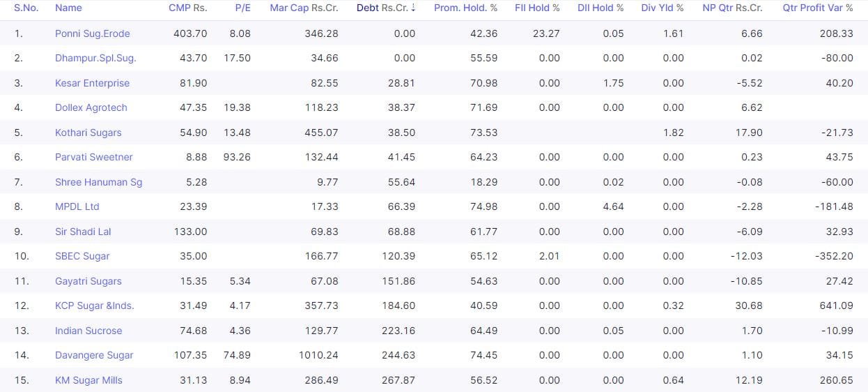Sort companies by Name column header
This screenshot has height=392, width=868.
click(68, 8)
